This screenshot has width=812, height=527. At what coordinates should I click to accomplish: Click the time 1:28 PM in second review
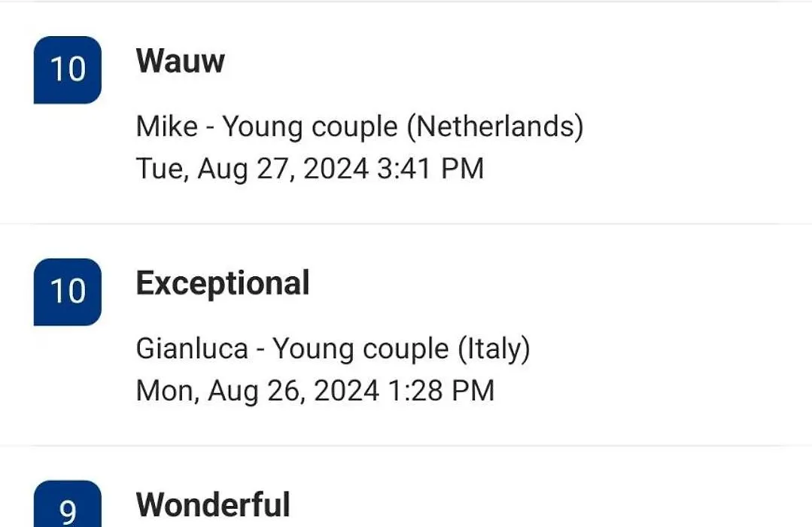(441, 390)
